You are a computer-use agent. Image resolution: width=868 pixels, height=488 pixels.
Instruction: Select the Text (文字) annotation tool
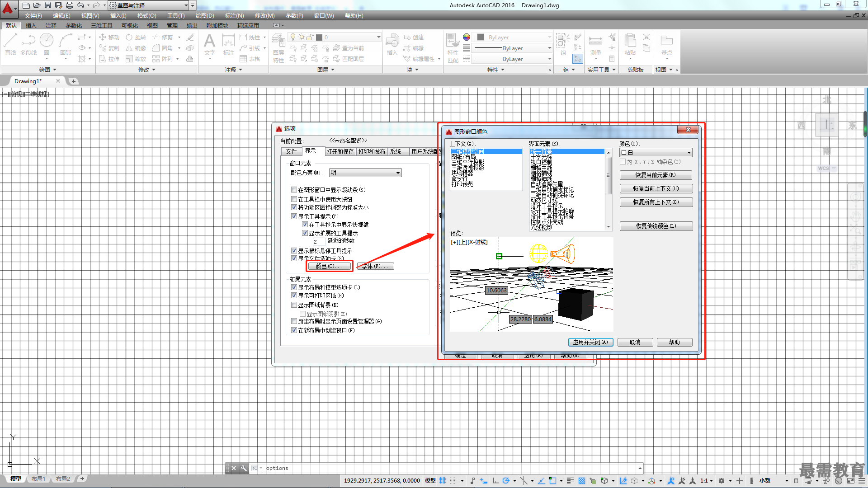209,44
